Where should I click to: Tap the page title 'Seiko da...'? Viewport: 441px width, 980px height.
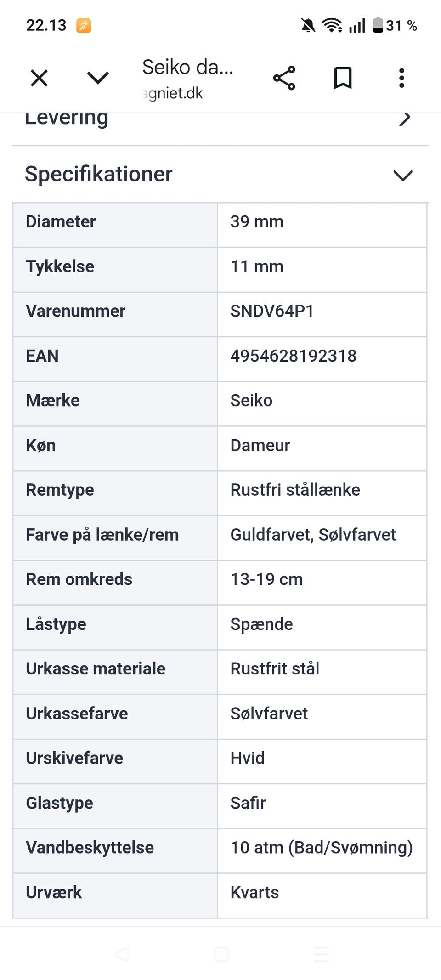click(188, 67)
